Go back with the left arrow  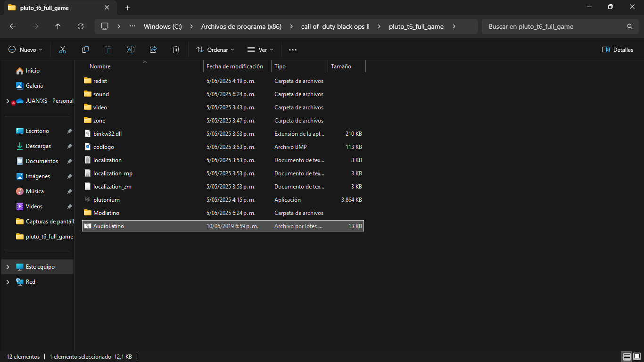[x=13, y=26]
